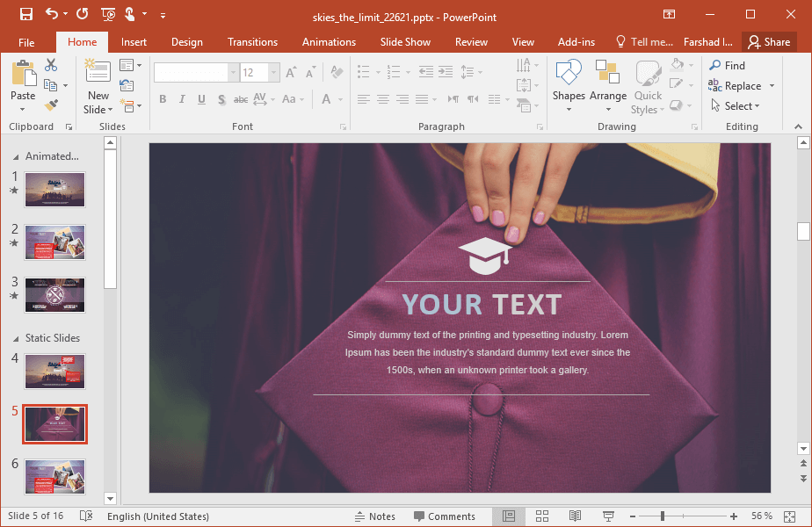Toggle the Notes pane
The width and height of the screenshot is (812, 527).
375,516
